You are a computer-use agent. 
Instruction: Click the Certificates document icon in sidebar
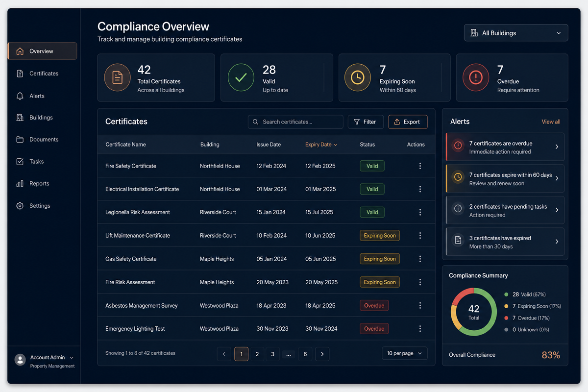point(20,73)
